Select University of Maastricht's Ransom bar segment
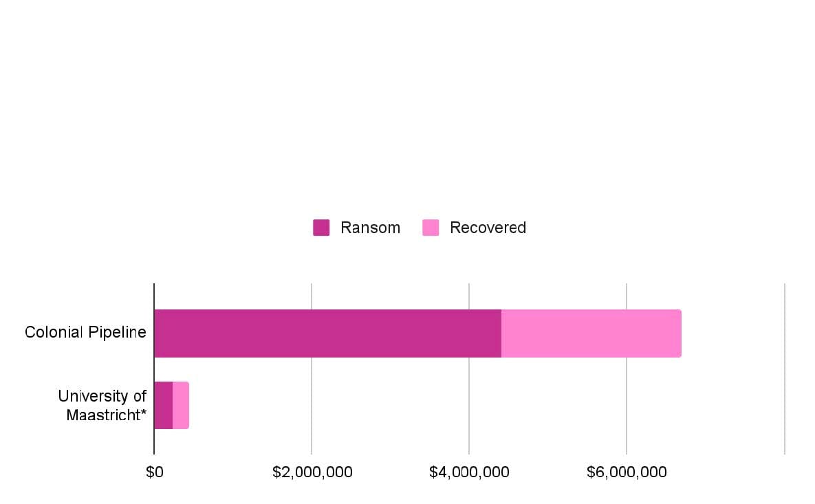 click(x=163, y=405)
